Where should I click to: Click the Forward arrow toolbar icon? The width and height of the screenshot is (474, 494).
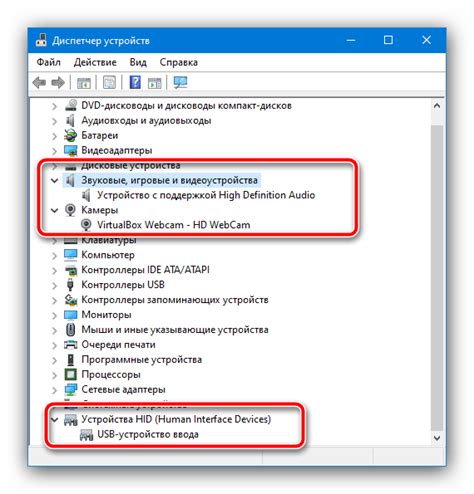coord(58,83)
